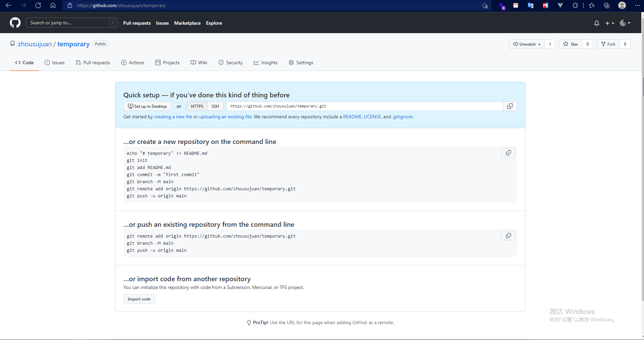Open the Wiki tab

click(199, 63)
